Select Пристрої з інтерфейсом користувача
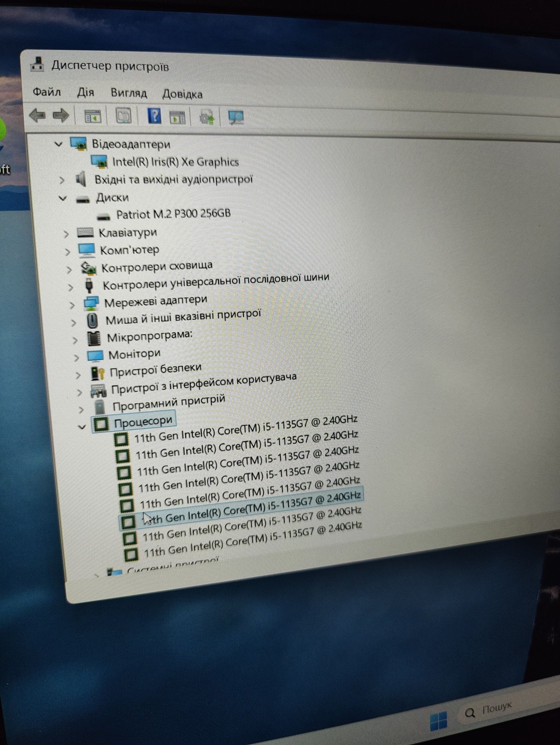560x745 pixels. coord(204,383)
